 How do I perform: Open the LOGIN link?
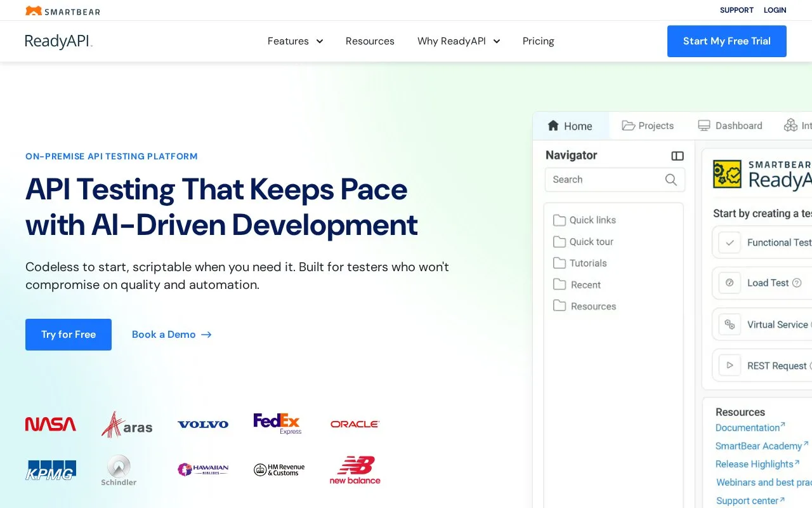[775, 10]
